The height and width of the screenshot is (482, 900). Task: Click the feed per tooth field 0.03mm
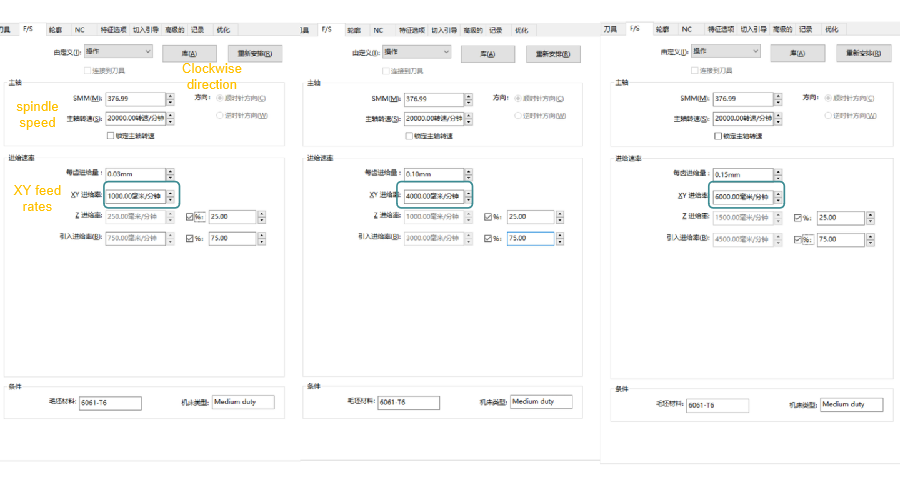[x=135, y=174]
